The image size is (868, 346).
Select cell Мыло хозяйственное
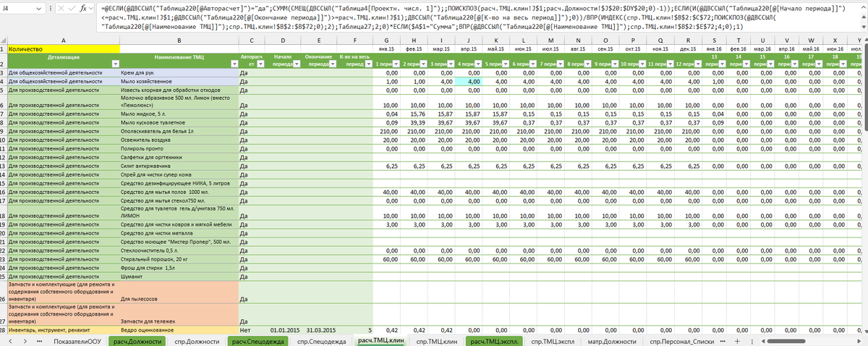179,81
